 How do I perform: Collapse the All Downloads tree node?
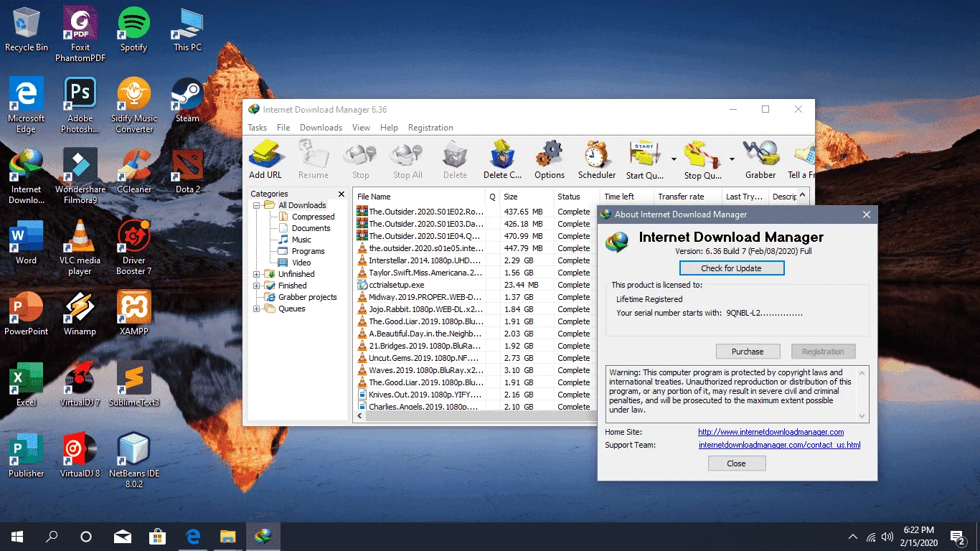pyautogui.click(x=257, y=205)
